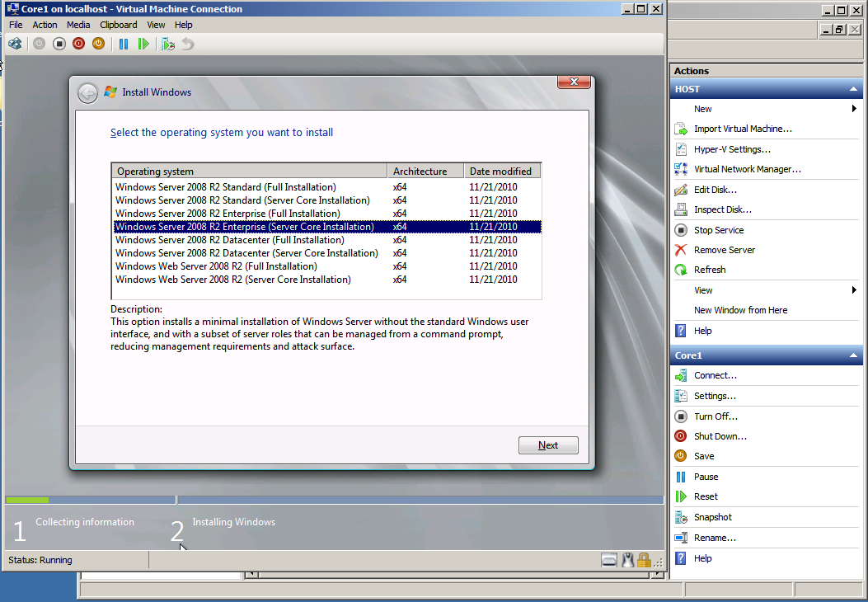
Task: Close the Install Windows dialog
Action: pos(574,82)
